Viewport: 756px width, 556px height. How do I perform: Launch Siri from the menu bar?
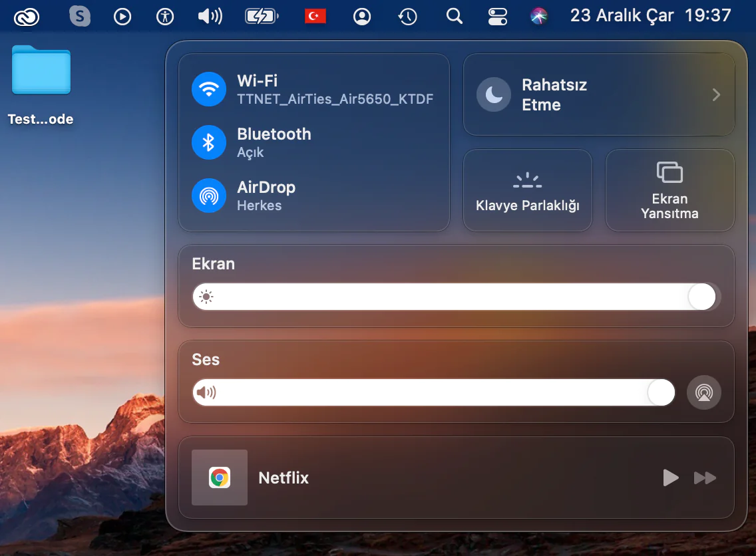coord(539,16)
